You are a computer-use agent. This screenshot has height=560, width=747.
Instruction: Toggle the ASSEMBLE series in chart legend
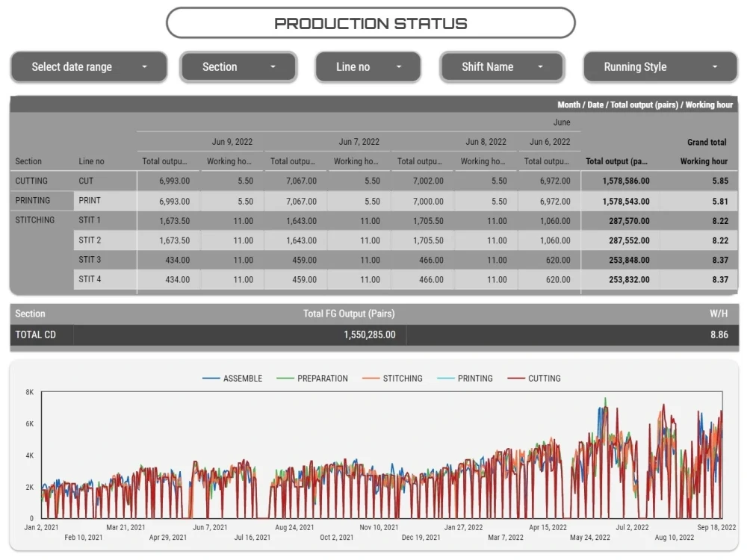232,378
